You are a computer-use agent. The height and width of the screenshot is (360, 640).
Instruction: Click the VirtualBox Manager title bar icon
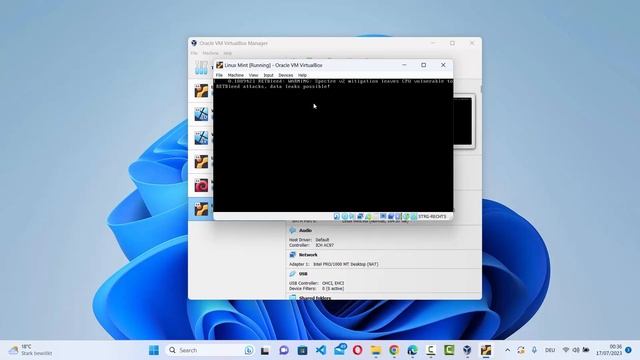pos(194,43)
